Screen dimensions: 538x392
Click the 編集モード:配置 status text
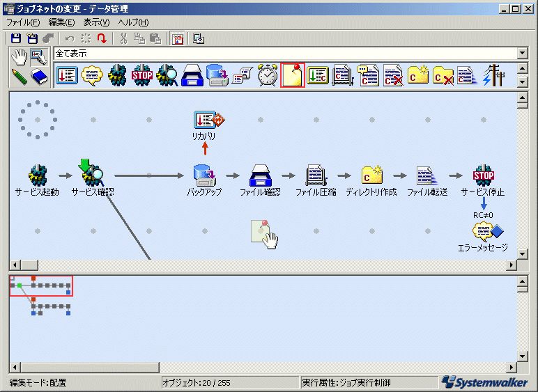point(38,383)
